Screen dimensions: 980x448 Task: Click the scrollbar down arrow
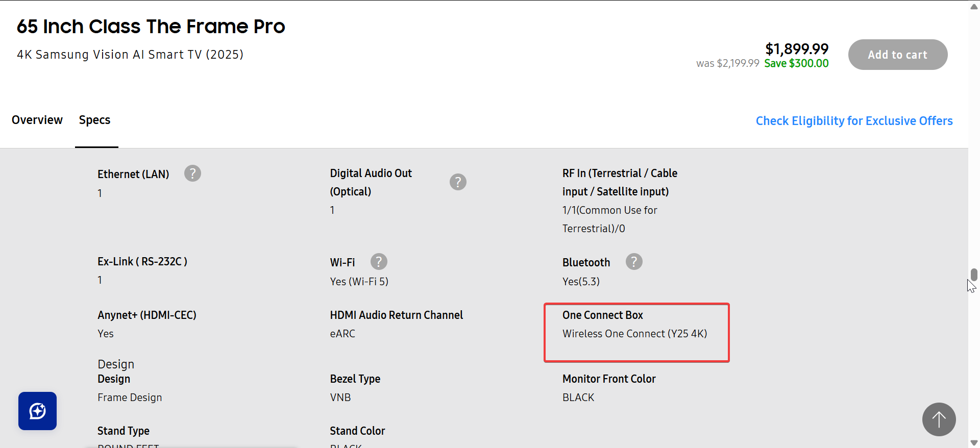[974, 442]
